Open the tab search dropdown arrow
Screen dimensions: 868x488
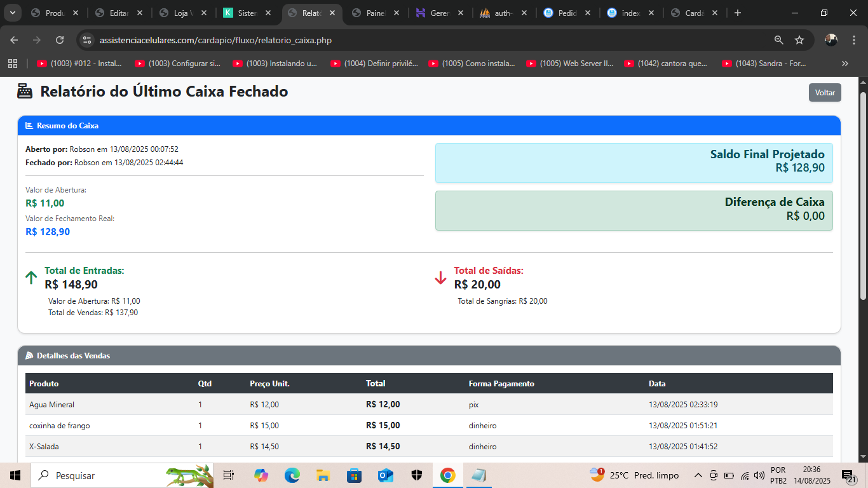pyautogui.click(x=11, y=13)
